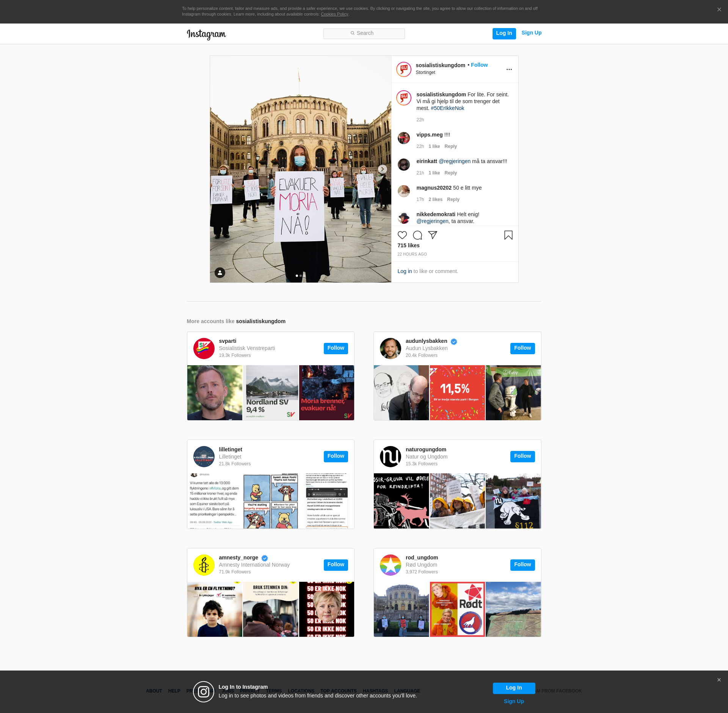Click audunlysbakken verified badge

[454, 341]
